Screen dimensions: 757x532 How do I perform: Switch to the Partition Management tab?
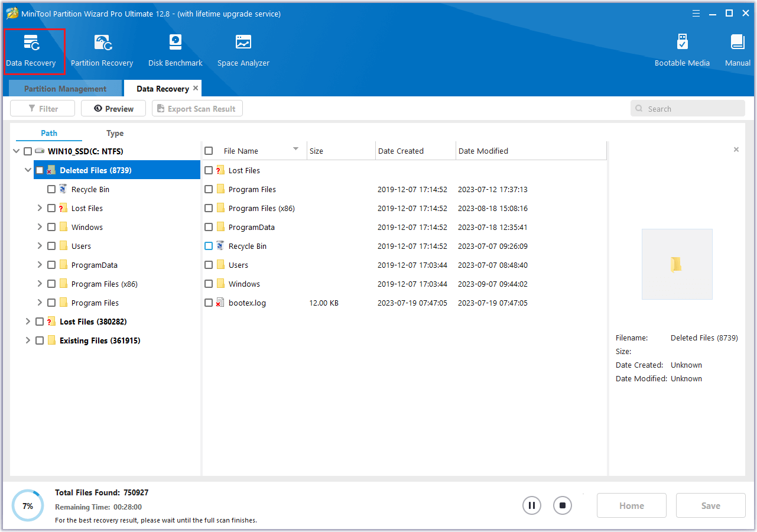[x=65, y=89]
